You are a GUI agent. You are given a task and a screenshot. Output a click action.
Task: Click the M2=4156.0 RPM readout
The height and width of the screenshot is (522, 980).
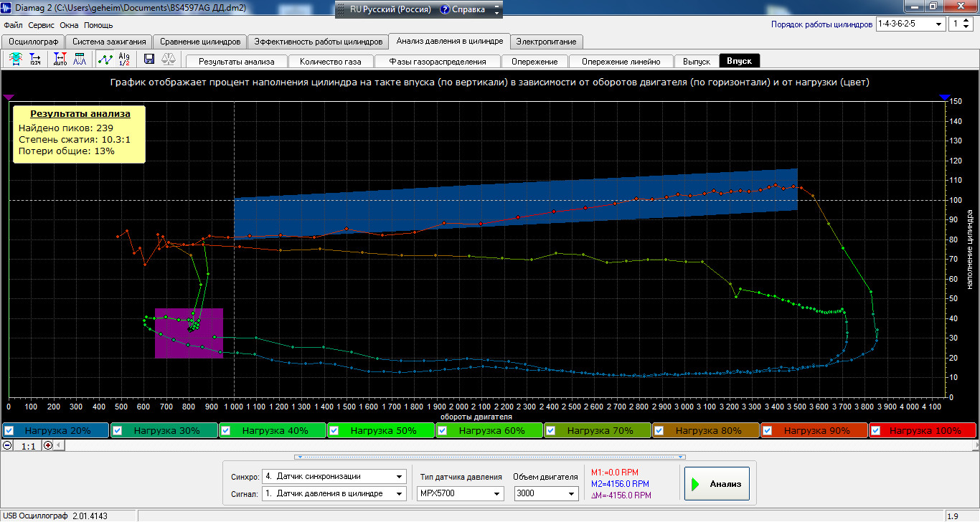621,483
